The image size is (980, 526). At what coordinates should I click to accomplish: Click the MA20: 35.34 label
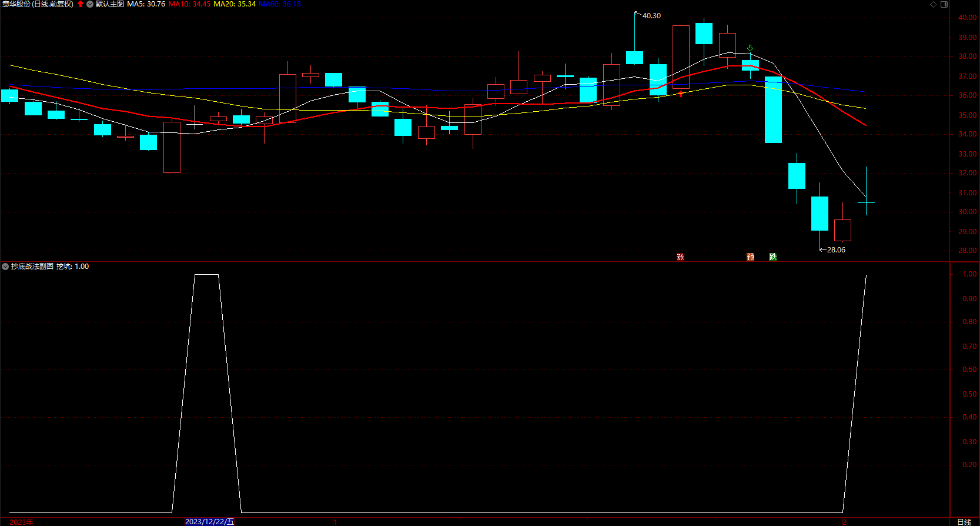(x=235, y=4)
